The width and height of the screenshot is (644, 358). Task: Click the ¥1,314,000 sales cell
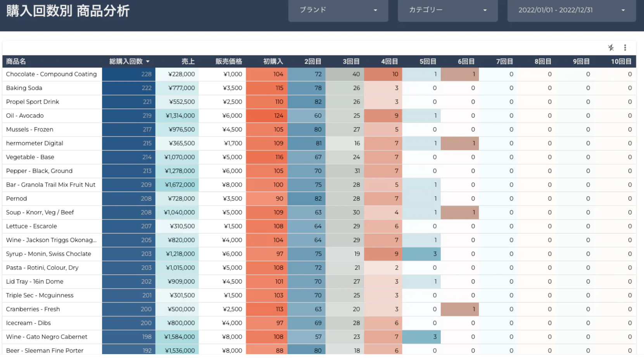pyautogui.click(x=177, y=116)
